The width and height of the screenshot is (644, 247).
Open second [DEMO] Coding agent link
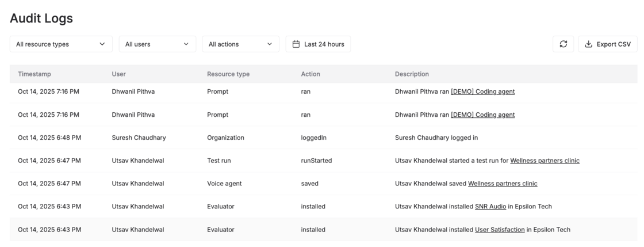pyautogui.click(x=482, y=115)
